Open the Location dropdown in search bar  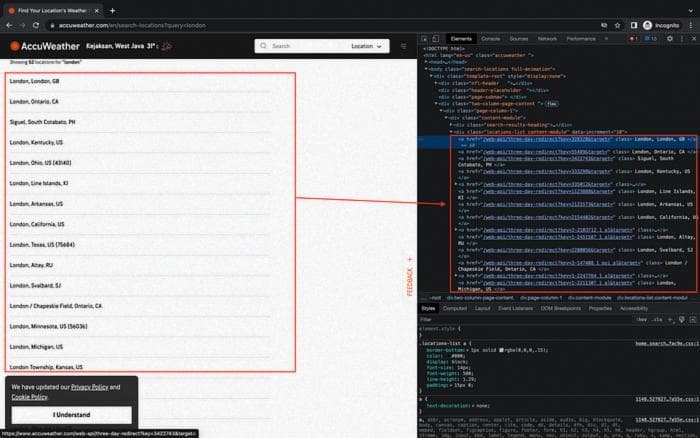click(366, 46)
